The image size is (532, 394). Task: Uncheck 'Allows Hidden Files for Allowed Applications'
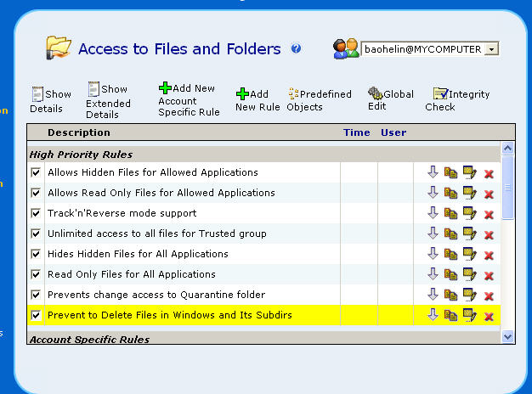pos(36,172)
